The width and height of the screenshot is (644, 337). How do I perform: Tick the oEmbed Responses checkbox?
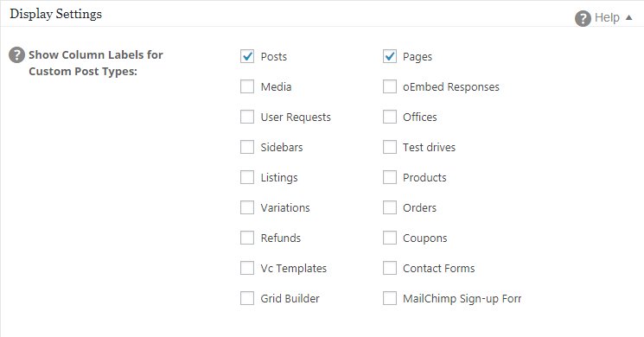390,86
